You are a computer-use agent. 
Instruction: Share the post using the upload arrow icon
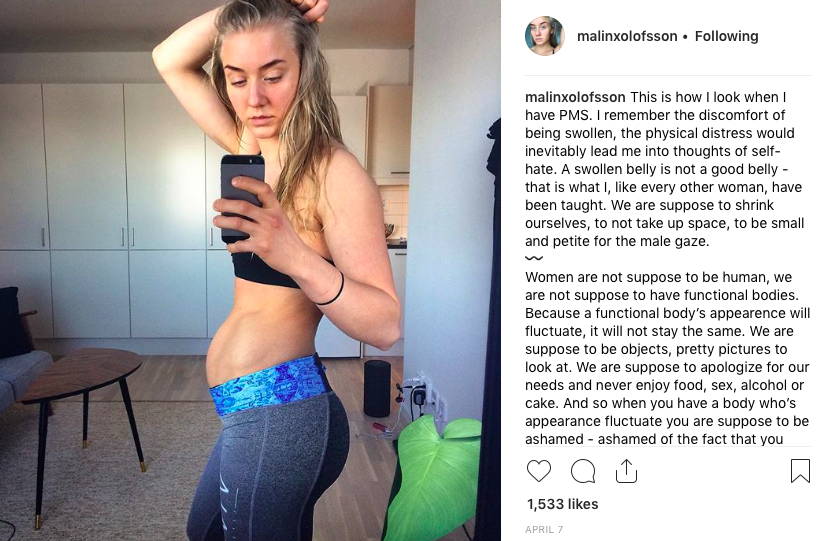click(626, 471)
